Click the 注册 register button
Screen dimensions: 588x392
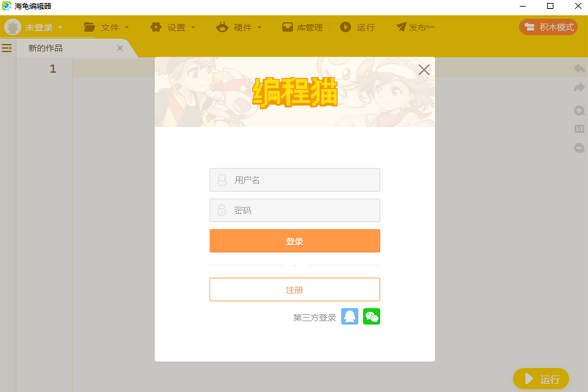tap(294, 290)
